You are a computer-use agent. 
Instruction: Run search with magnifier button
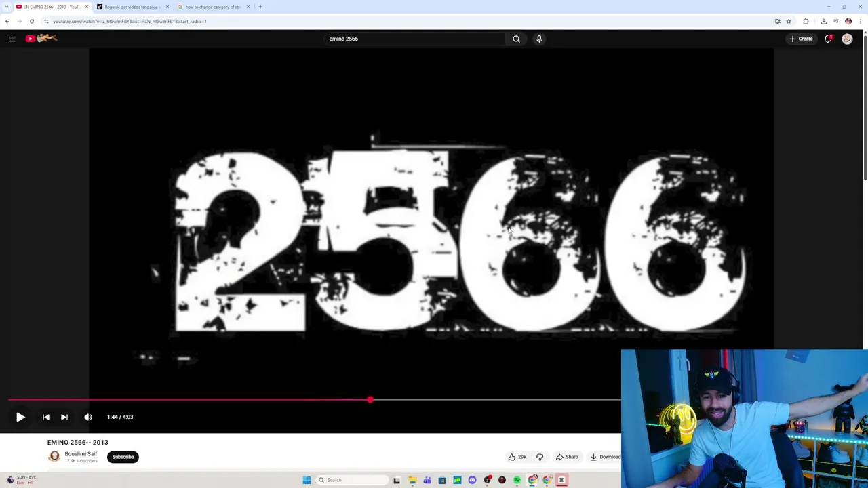[516, 39]
